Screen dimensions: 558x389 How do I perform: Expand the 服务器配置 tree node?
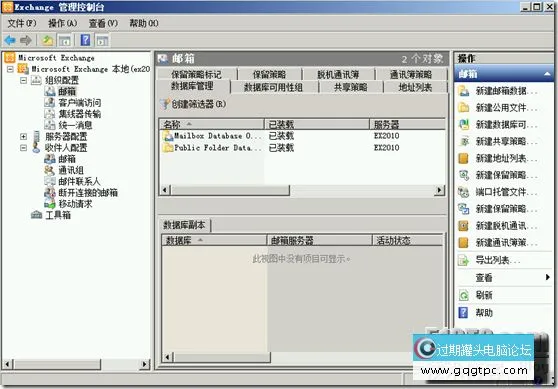pos(23,136)
